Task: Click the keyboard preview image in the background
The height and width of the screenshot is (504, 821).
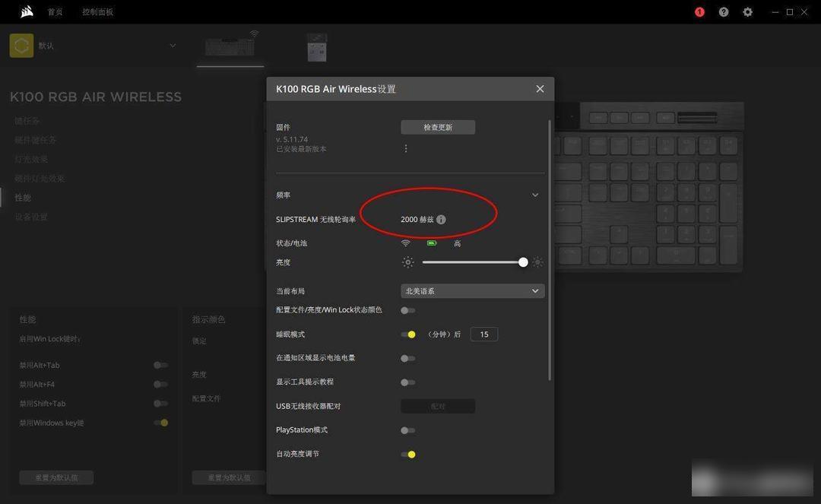Action: 648,186
